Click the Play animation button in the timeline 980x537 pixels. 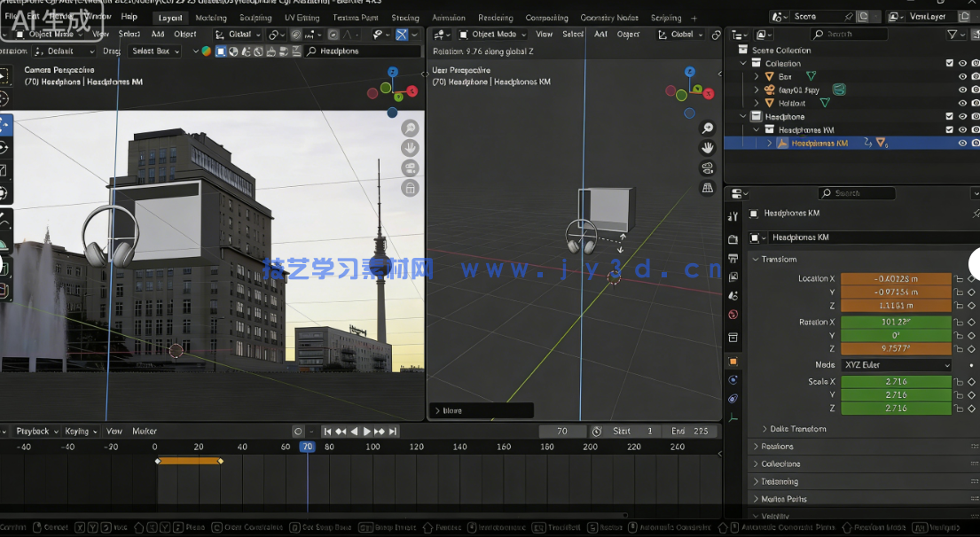coord(366,431)
